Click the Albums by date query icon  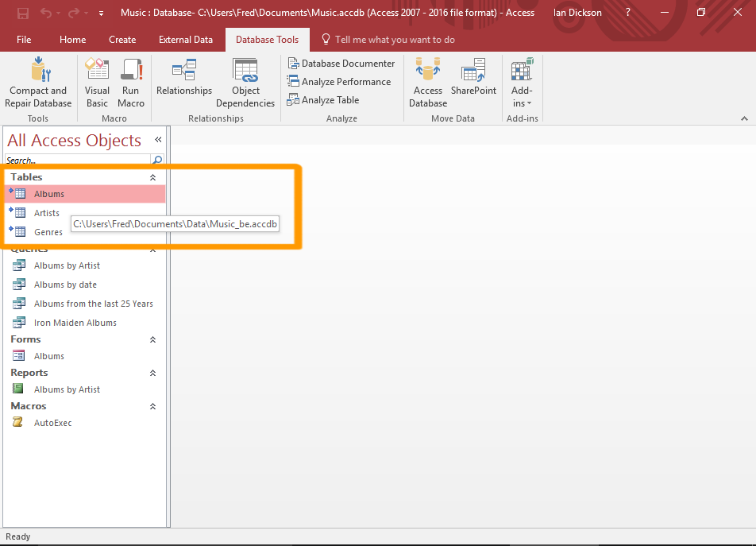(x=19, y=284)
